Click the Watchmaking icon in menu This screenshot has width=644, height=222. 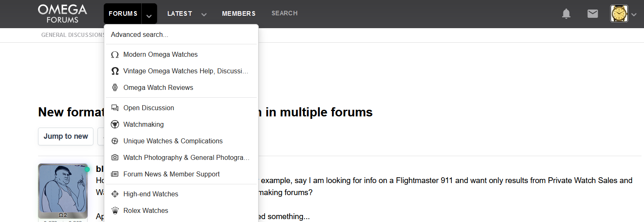click(115, 125)
